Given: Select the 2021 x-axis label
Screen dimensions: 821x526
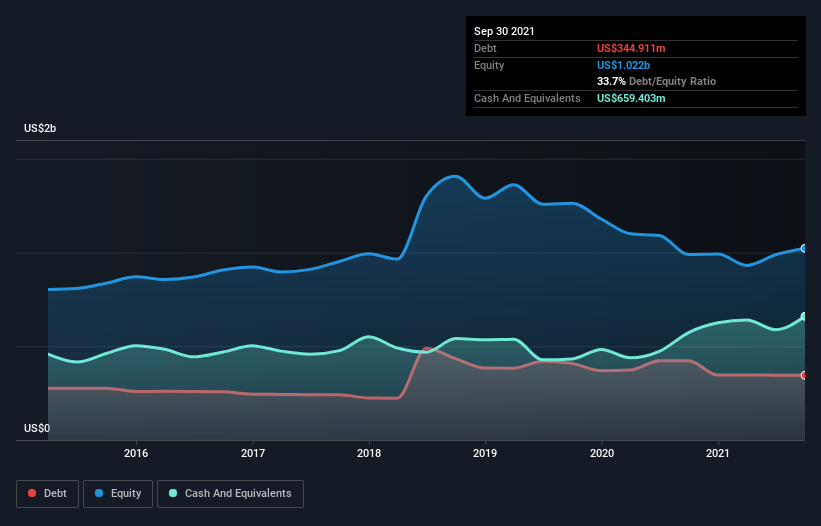Looking at the screenshot, I should [x=718, y=453].
